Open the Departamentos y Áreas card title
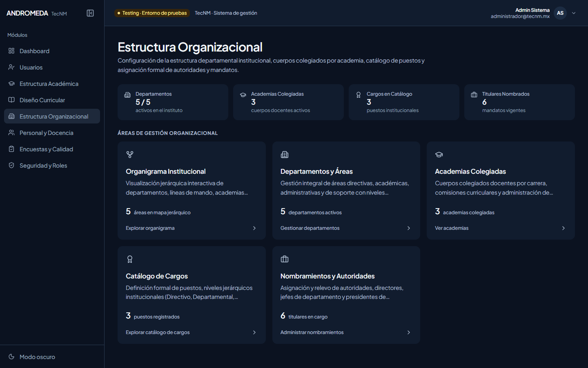Screen dimensions: 588x368 pos(316,171)
